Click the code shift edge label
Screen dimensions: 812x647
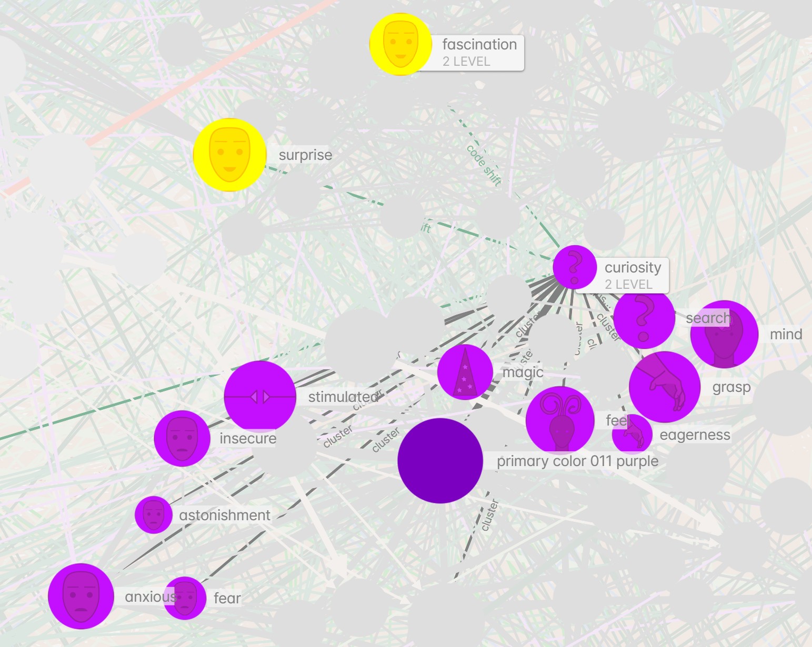click(484, 165)
